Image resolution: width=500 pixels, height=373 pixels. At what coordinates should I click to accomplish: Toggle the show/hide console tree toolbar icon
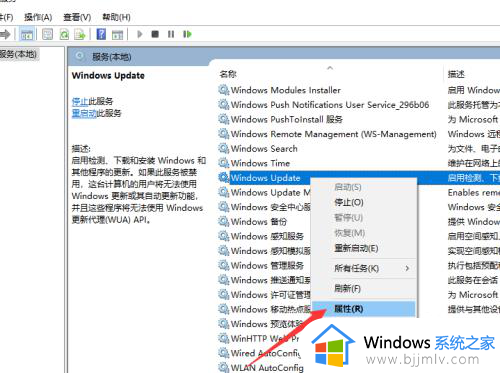[x=27, y=34]
